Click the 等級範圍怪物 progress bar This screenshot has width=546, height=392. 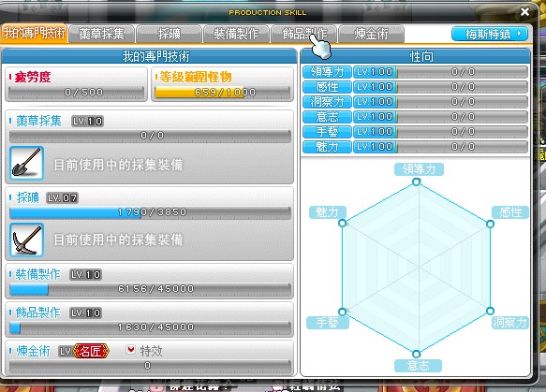(222, 93)
